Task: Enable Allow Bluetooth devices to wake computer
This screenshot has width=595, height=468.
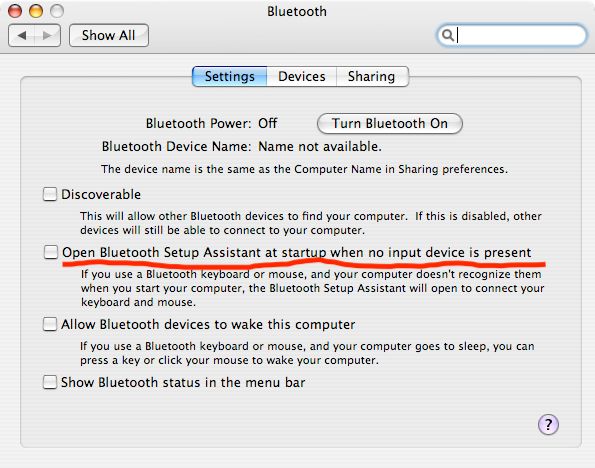Action: (x=50, y=325)
